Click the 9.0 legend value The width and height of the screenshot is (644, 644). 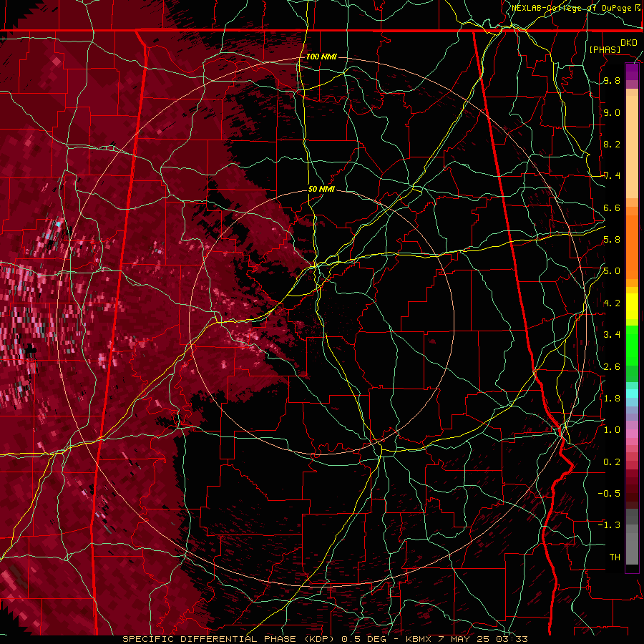point(612,112)
